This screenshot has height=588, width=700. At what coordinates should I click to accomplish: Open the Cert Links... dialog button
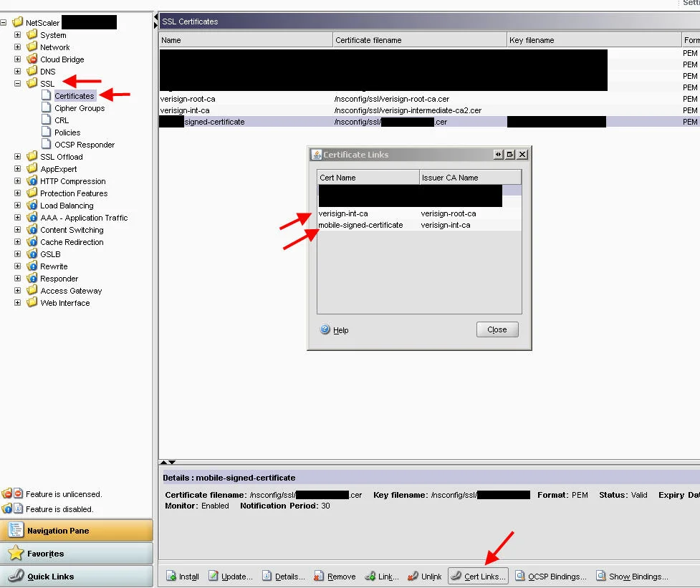point(478,576)
